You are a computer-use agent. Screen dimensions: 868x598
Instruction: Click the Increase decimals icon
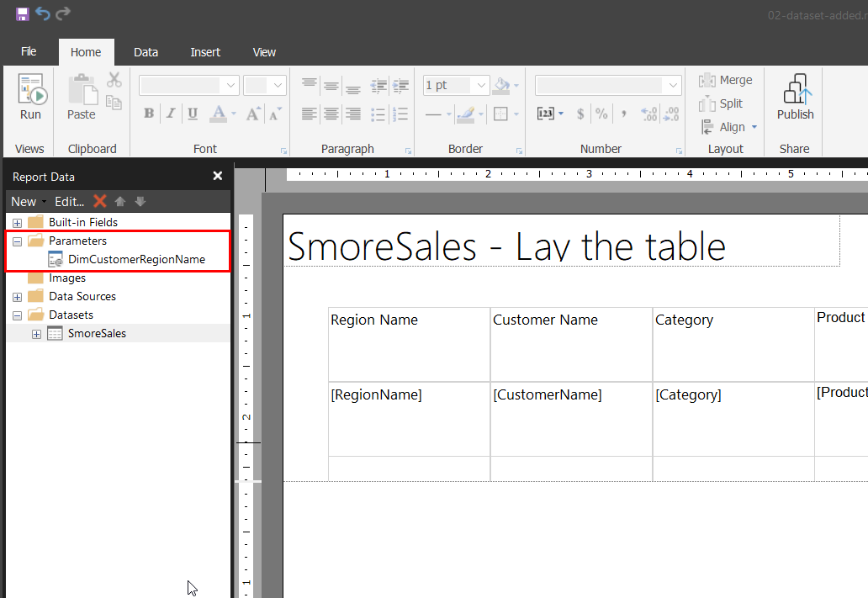(x=648, y=114)
